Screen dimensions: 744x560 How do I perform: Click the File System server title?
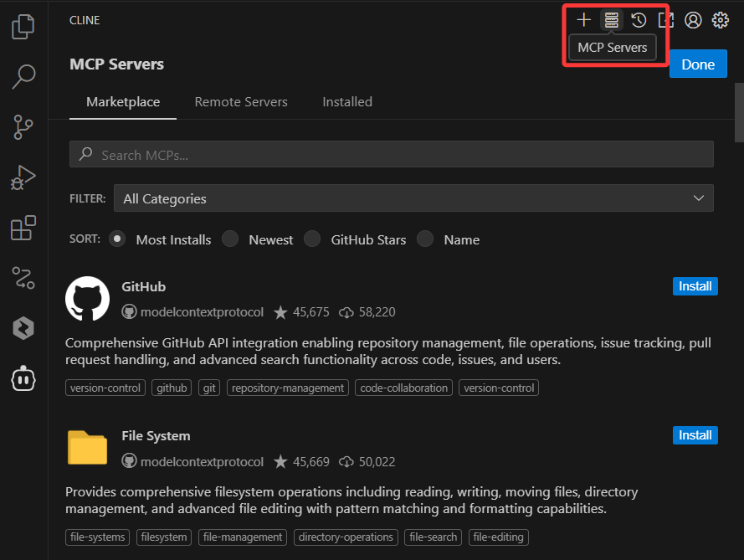click(x=156, y=435)
